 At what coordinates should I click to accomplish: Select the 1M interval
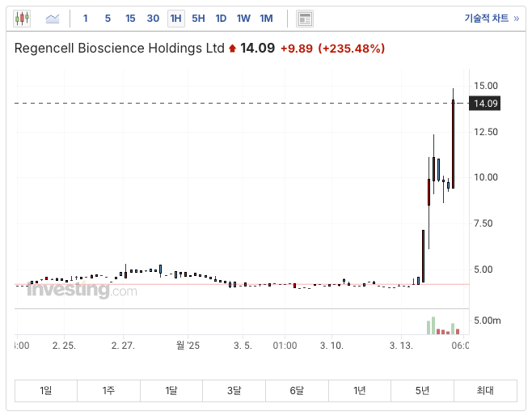coord(266,19)
